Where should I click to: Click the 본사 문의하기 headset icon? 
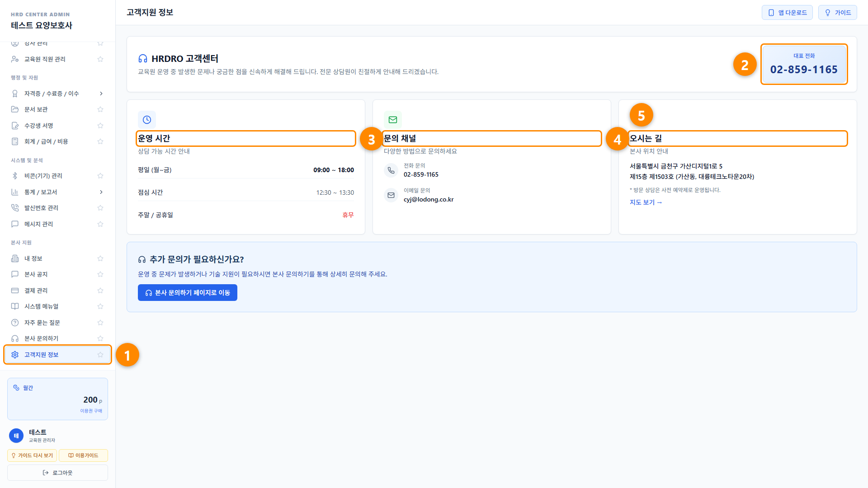coord(15,338)
